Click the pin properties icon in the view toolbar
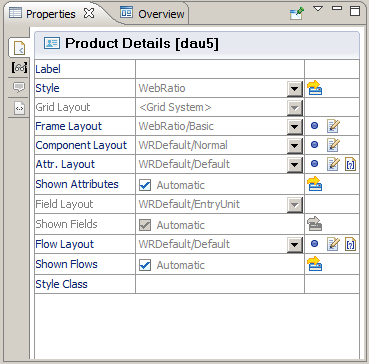This screenshot has height=364, width=369. (296, 14)
